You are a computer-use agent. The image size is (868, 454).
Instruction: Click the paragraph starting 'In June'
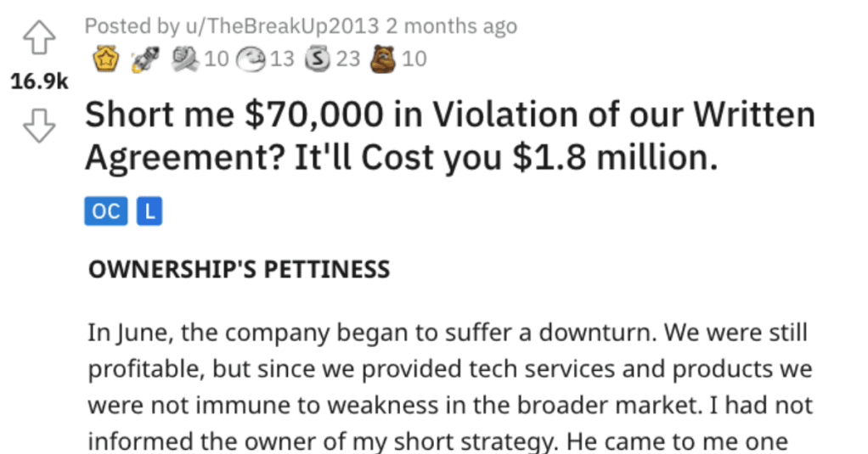pos(450,386)
